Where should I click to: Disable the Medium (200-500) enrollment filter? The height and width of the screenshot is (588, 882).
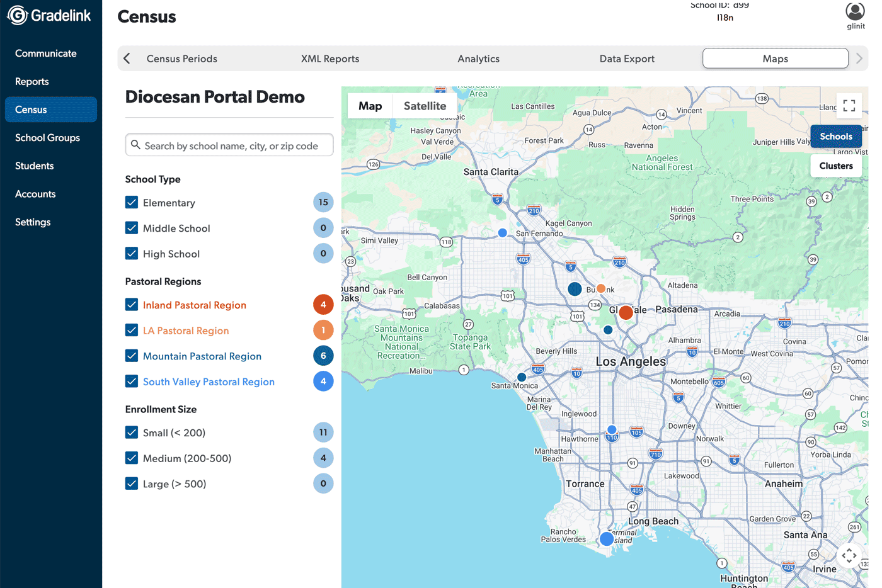click(132, 458)
